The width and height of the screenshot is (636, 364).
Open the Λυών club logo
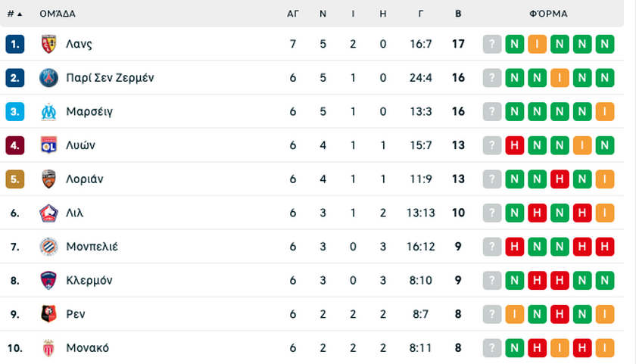click(48, 145)
